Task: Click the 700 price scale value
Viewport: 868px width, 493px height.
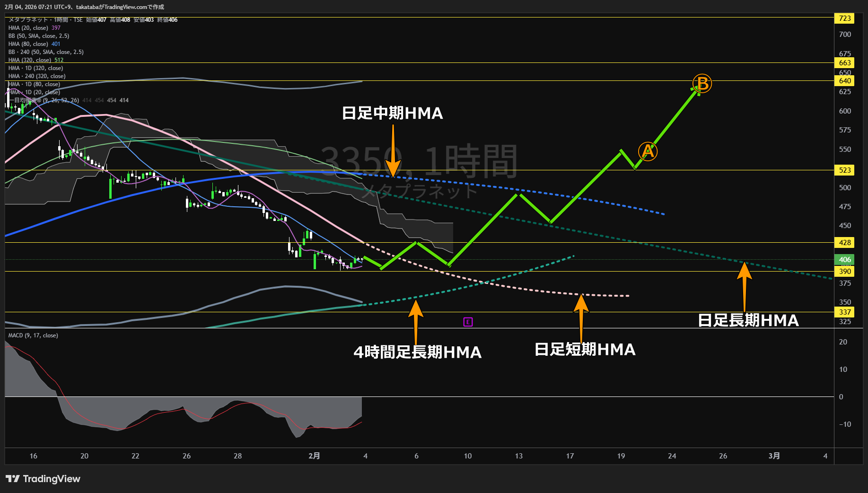Action: point(845,35)
